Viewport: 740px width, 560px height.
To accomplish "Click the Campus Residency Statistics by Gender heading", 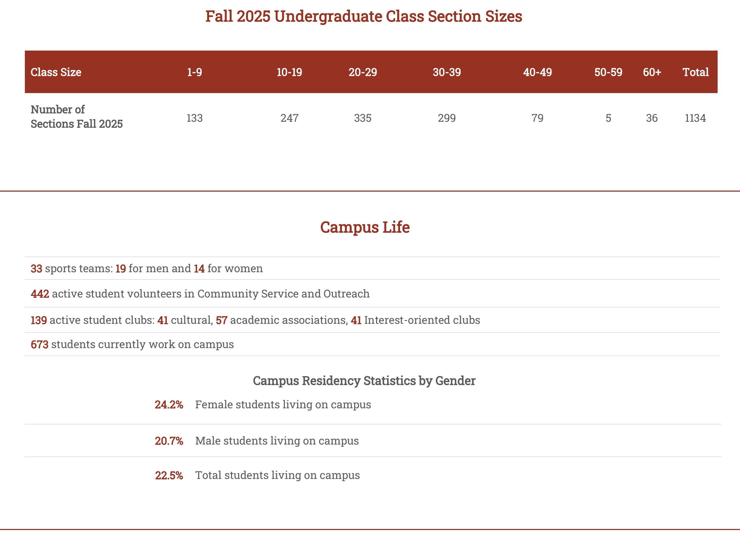I will click(x=364, y=381).
